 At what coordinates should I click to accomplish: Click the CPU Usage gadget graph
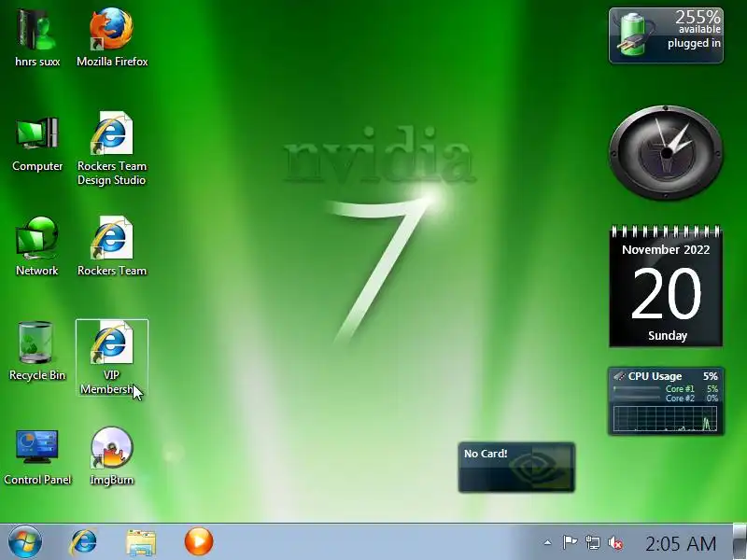[665, 418]
